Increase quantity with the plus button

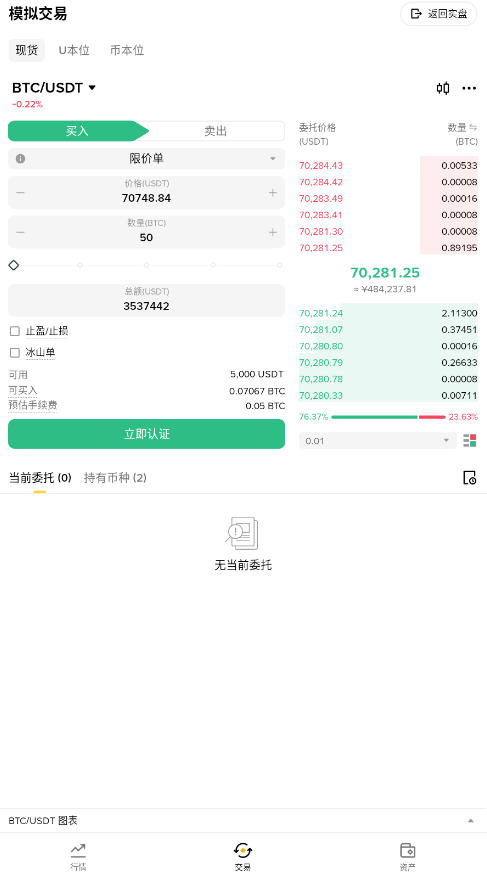(272, 232)
